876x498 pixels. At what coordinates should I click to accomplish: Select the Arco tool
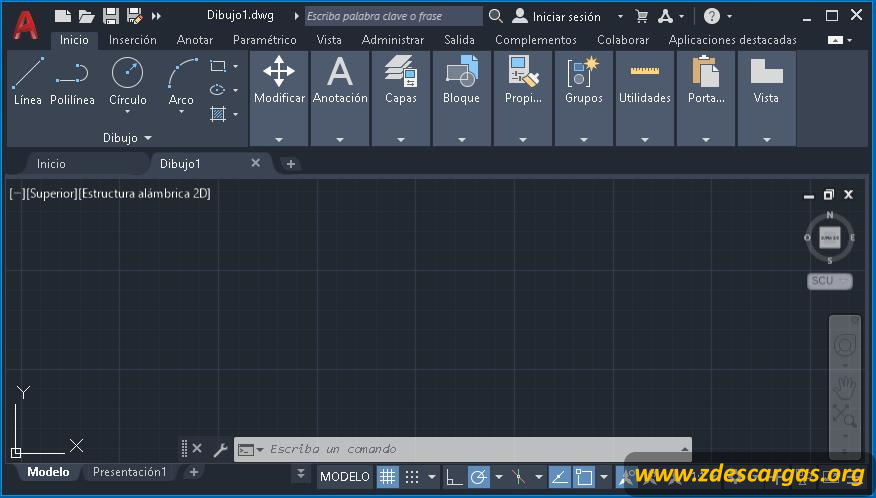(x=181, y=81)
